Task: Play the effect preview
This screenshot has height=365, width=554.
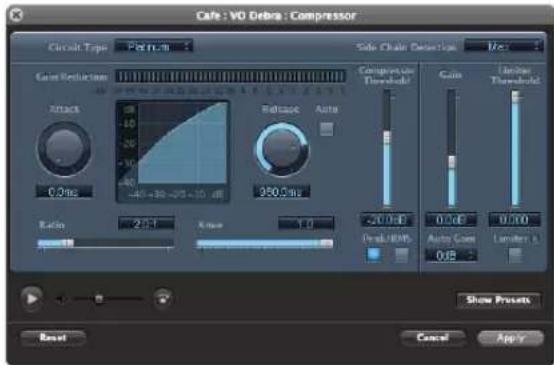Action: [32, 299]
